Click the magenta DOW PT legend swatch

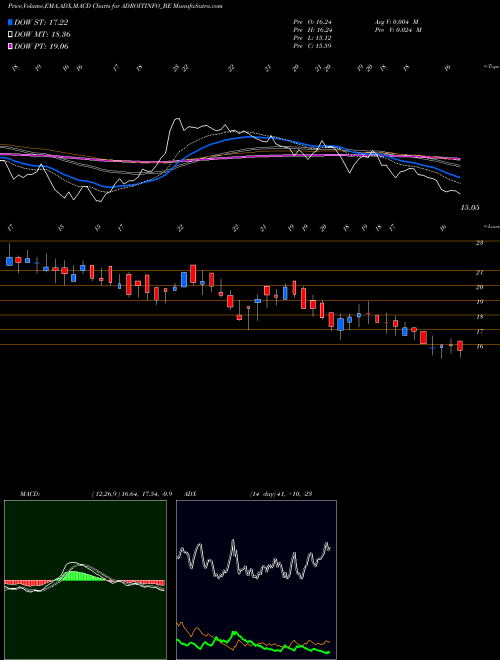[10, 46]
